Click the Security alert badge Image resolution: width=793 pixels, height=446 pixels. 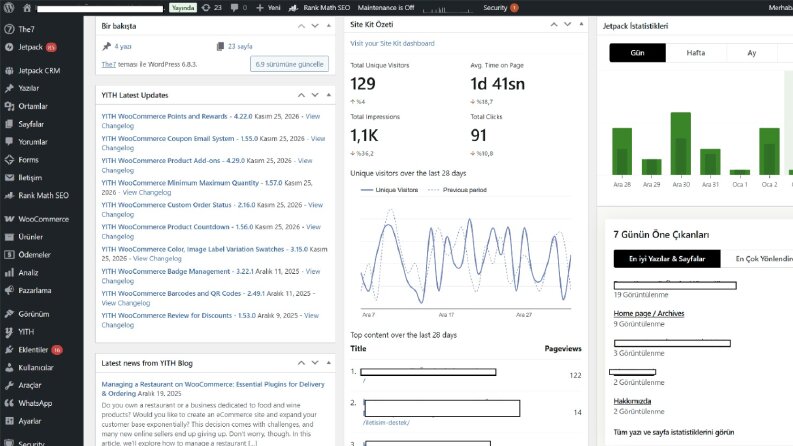click(514, 8)
